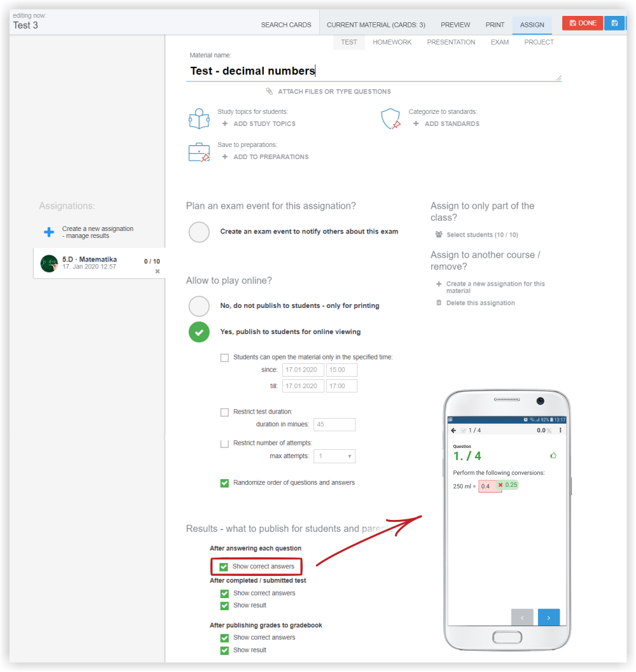Click the duration in minutes field
636x672 pixels.
[x=335, y=424]
